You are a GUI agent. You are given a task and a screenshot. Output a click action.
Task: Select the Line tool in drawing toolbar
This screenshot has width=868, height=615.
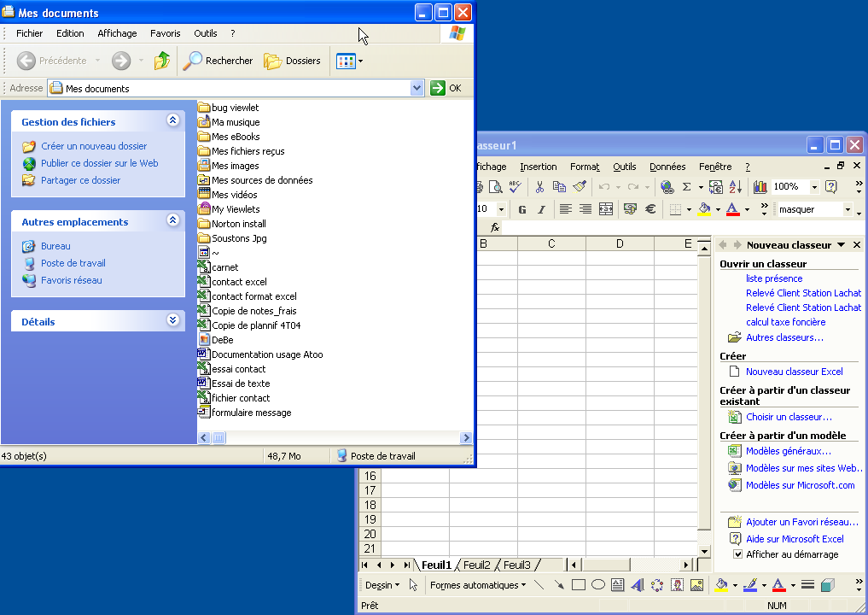pos(539,585)
